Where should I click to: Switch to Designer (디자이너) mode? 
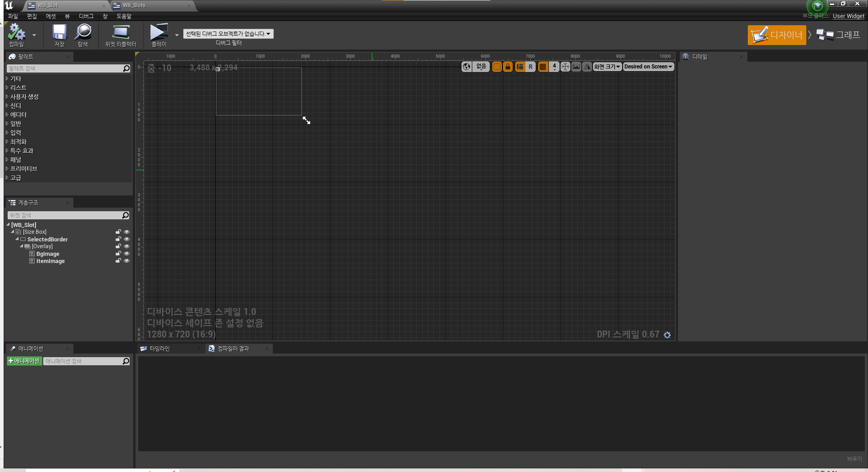(x=777, y=35)
